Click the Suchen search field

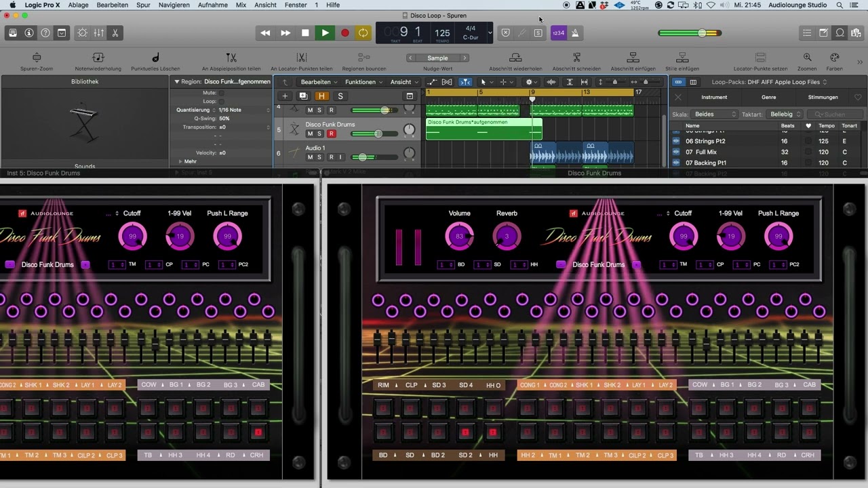835,115
